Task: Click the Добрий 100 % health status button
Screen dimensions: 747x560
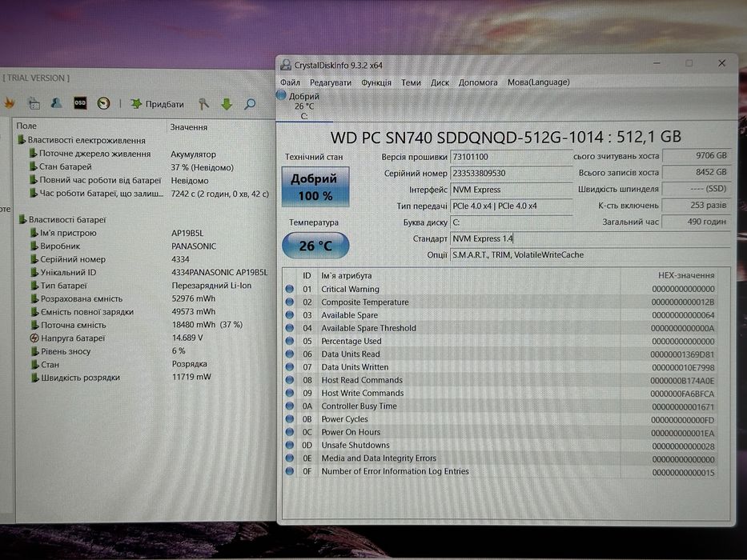Action: tap(315, 186)
